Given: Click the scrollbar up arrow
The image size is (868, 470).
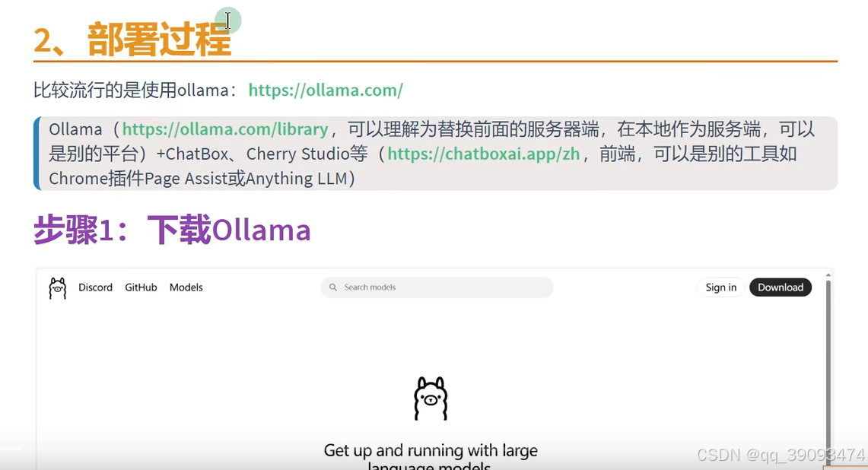Looking at the screenshot, I should coord(828,275).
